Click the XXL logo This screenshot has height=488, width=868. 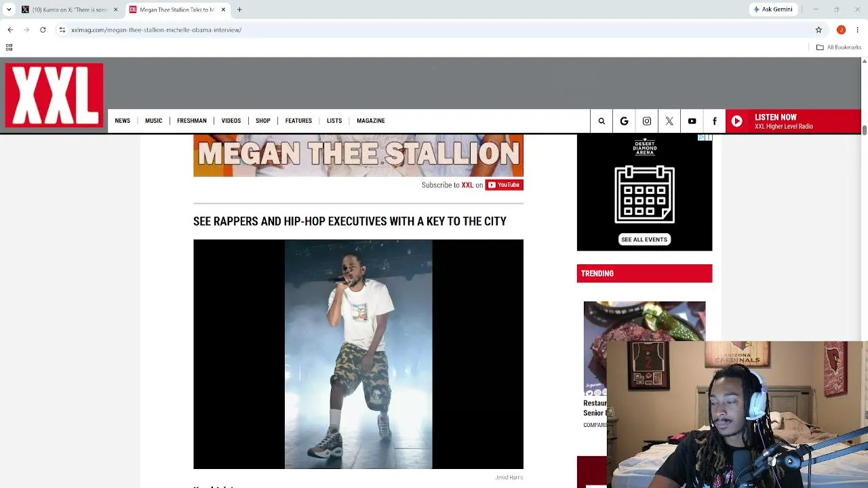click(x=54, y=96)
